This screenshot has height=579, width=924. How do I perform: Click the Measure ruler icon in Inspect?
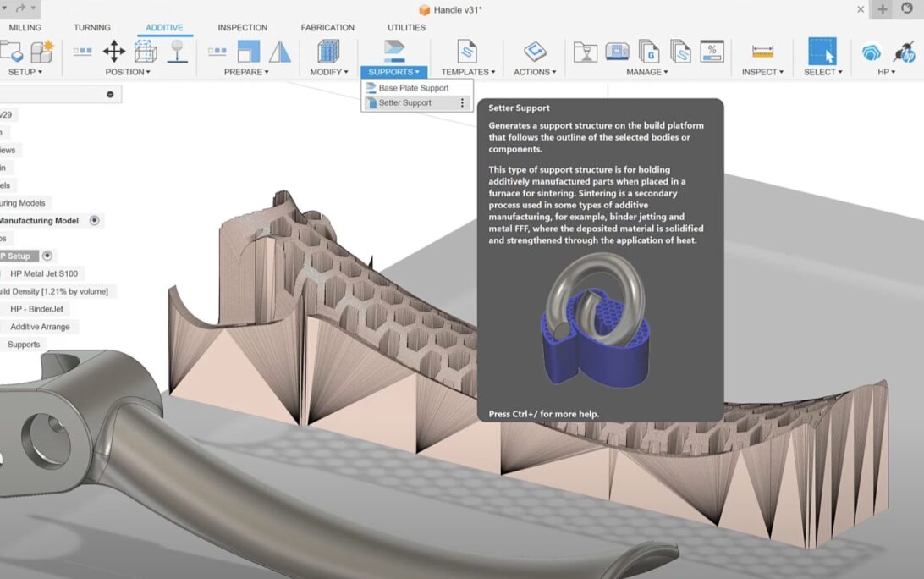[762, 52]
